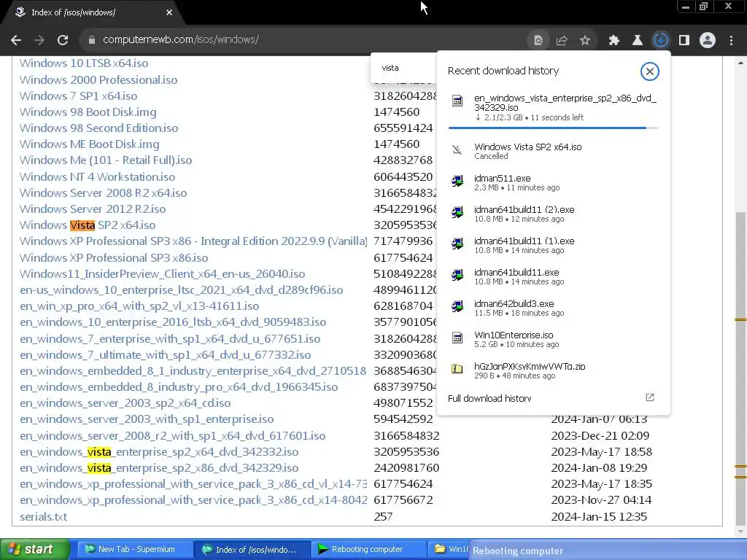
Task: Open Windows 2000 Professional.iso link
Action: point(98,79)
